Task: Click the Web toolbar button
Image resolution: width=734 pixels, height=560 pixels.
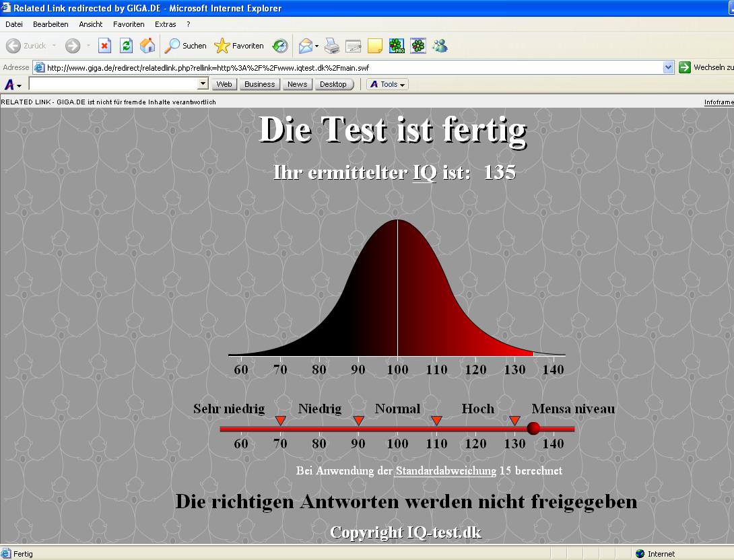Action: 224,84
